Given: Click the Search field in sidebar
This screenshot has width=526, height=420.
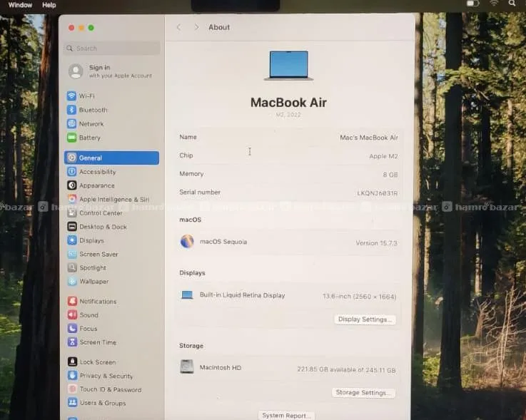Looking at the screenshot, I should coord(112,48).
